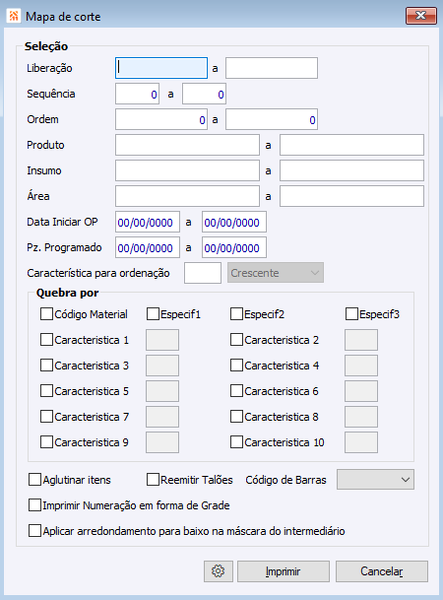
Task: Click the Cancelar button
Action: (x=382, y=571)
